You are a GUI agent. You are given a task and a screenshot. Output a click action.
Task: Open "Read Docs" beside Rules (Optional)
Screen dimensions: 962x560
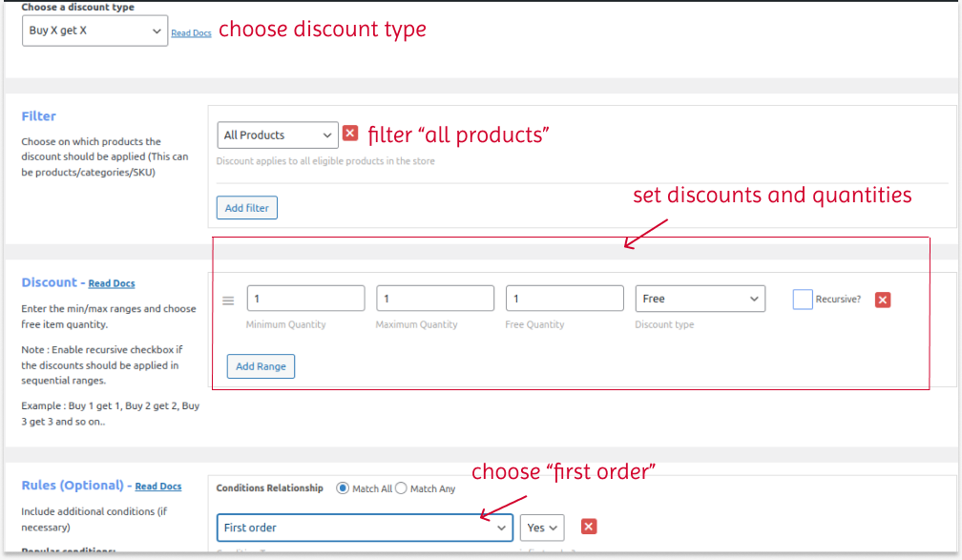tap(157, 486)
